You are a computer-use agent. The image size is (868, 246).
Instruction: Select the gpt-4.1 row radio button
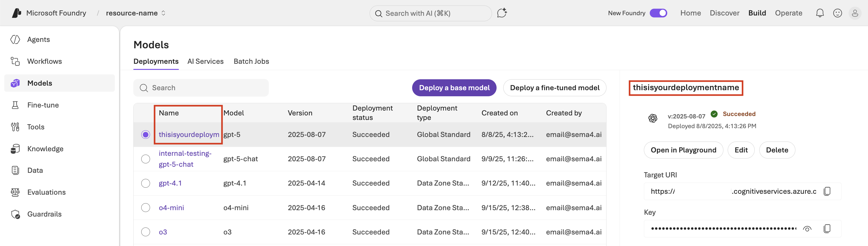[145, 183]
